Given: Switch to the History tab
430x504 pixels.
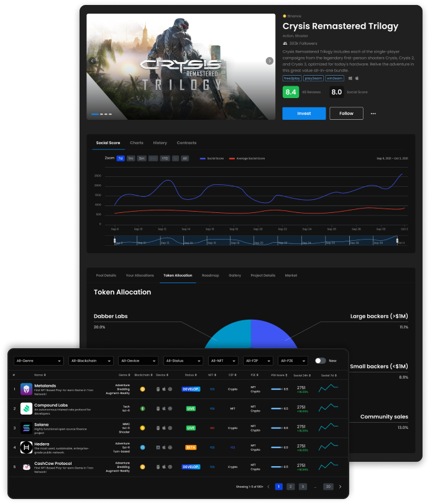Looking at the screenshot, I should click(160, 143).
